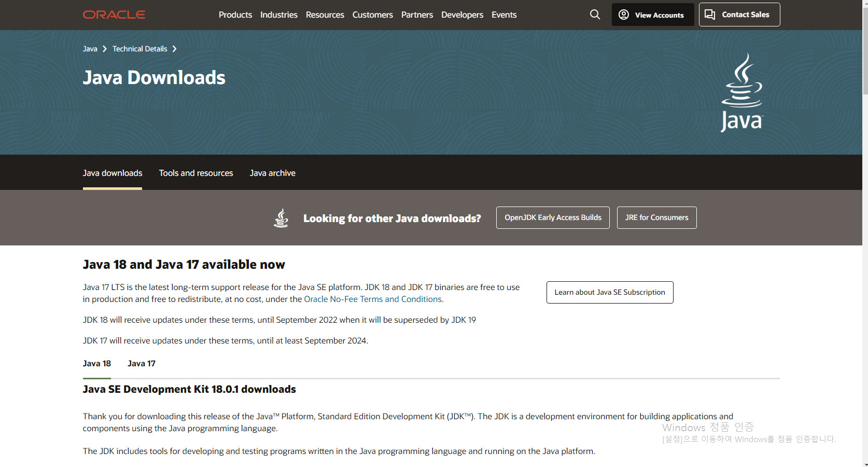Click 'JDK 17 will receive updates' sentence
The width and height of the screenshot is (868, 467).
(226, 340)
